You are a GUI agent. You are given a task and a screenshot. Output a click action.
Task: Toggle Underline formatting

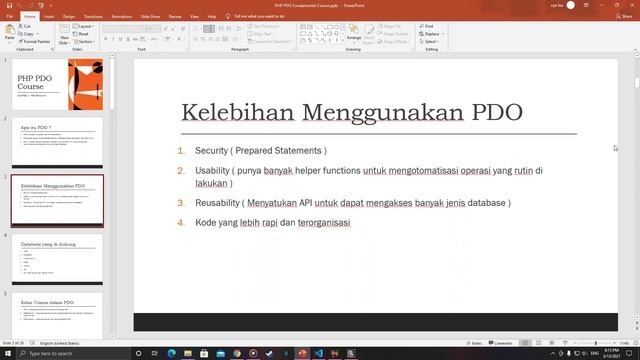point(120,39)
